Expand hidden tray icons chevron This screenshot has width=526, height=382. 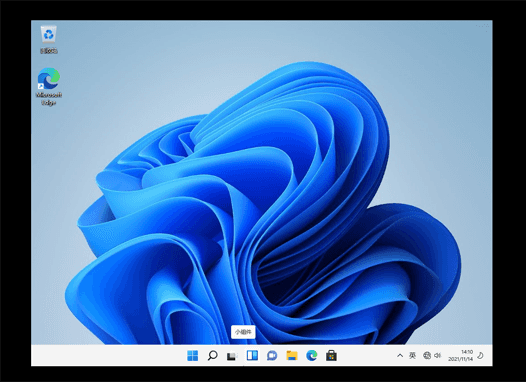(x=400, y=356)
